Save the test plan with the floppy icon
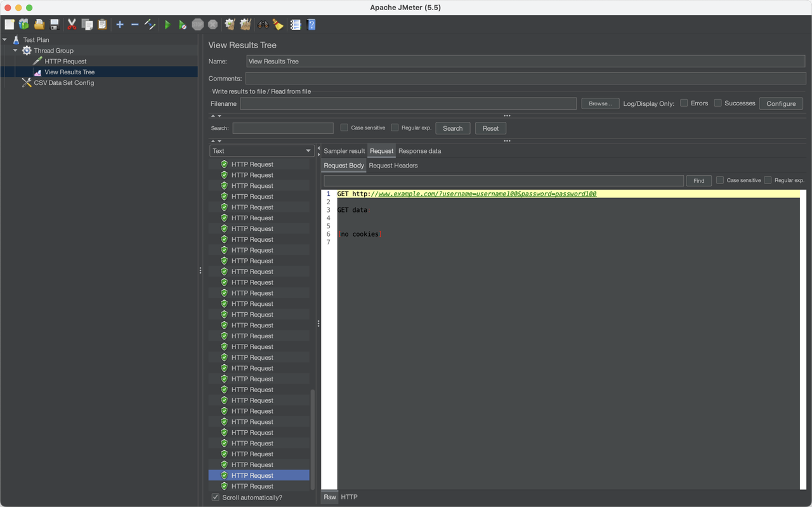The width and height of the screenshot is (812, 507). 55,25
